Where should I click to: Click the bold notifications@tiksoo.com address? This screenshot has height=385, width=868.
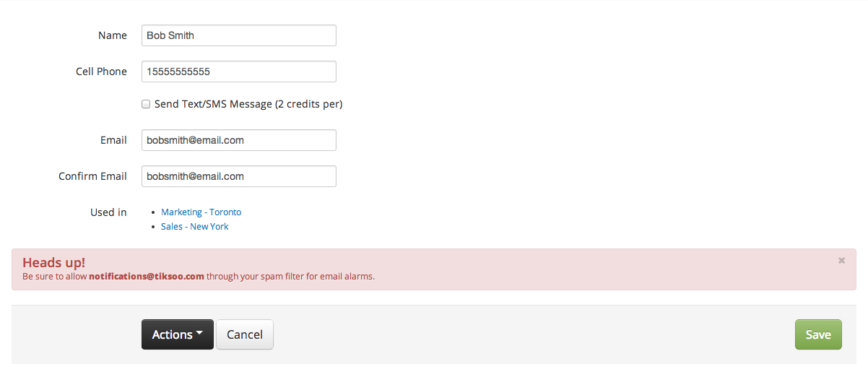(x=146, y=277)
